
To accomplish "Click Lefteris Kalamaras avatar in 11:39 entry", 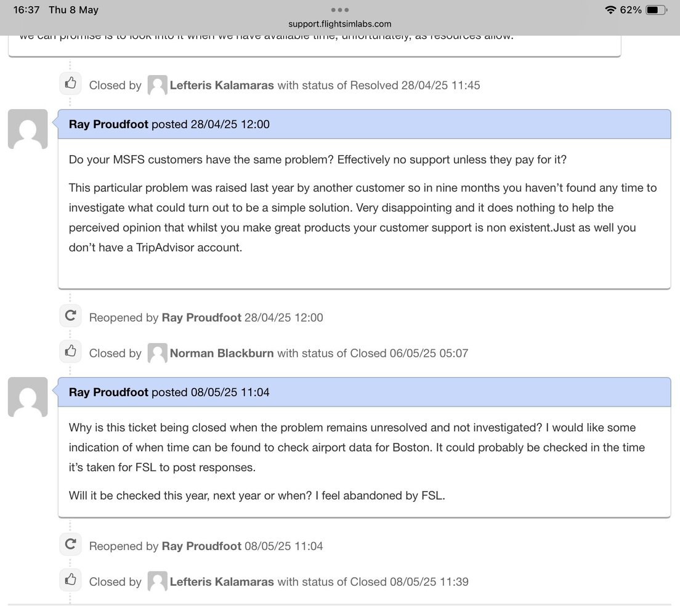I will pos(158,582).
